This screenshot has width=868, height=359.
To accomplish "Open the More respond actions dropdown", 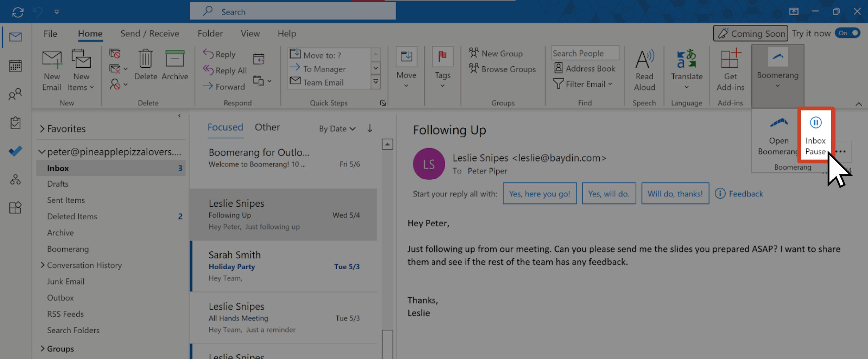I will (262, 81).
